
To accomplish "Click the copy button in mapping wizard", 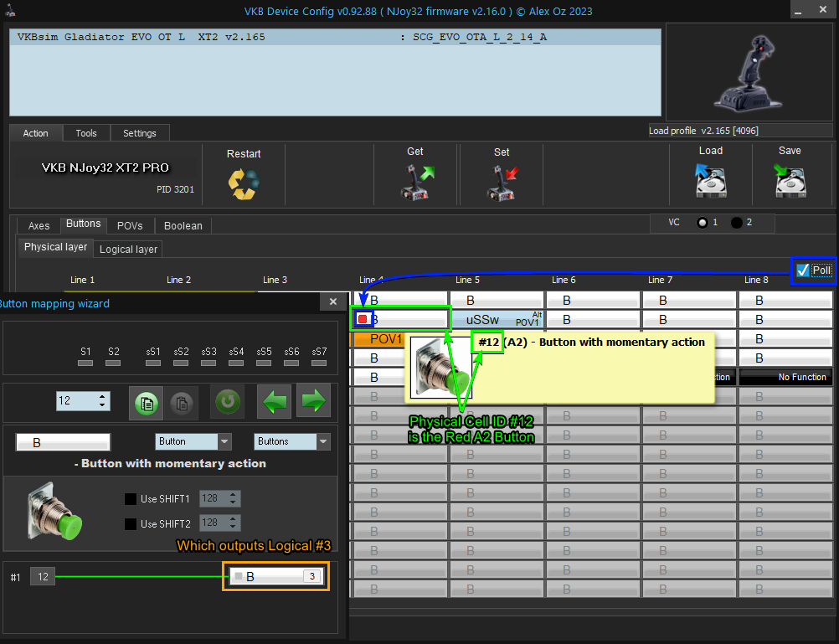I will click(146, 402).
